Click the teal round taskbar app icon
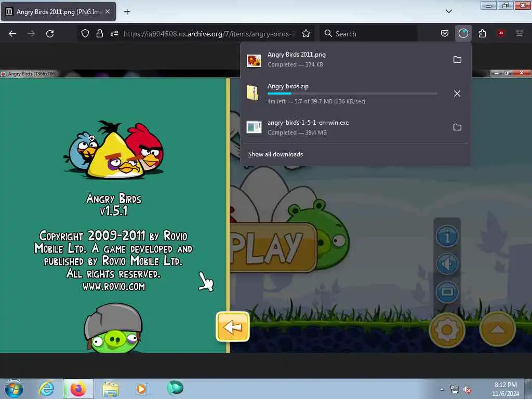Viewport: 532px width, 399px height. [175, 388]
